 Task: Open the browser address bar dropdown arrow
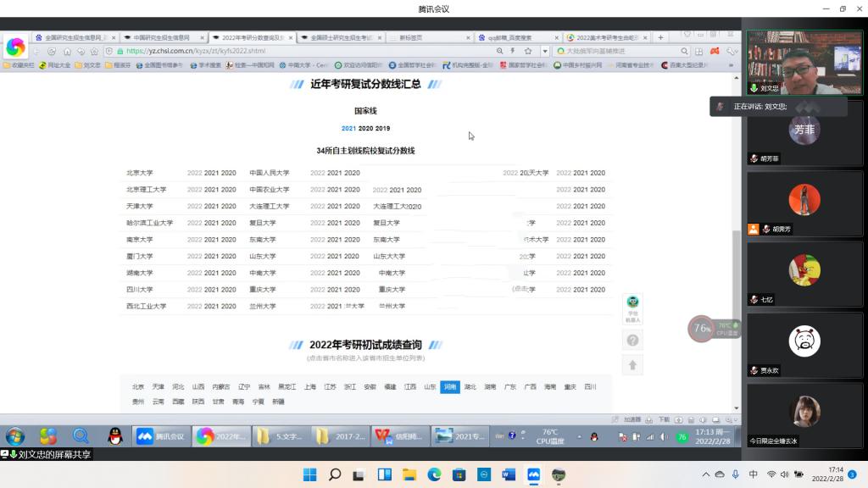[544, 51]
